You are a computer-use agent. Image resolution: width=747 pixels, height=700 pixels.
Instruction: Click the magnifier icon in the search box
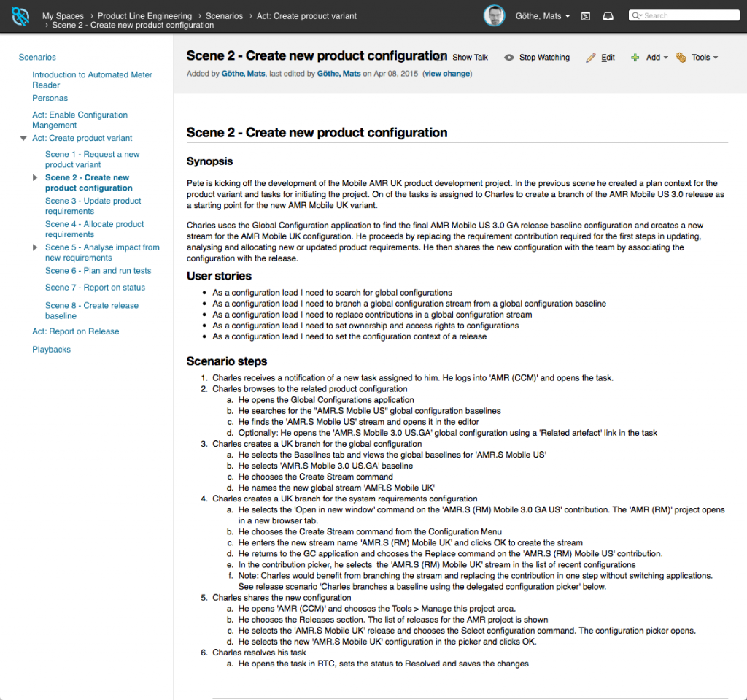coord(637,16)
